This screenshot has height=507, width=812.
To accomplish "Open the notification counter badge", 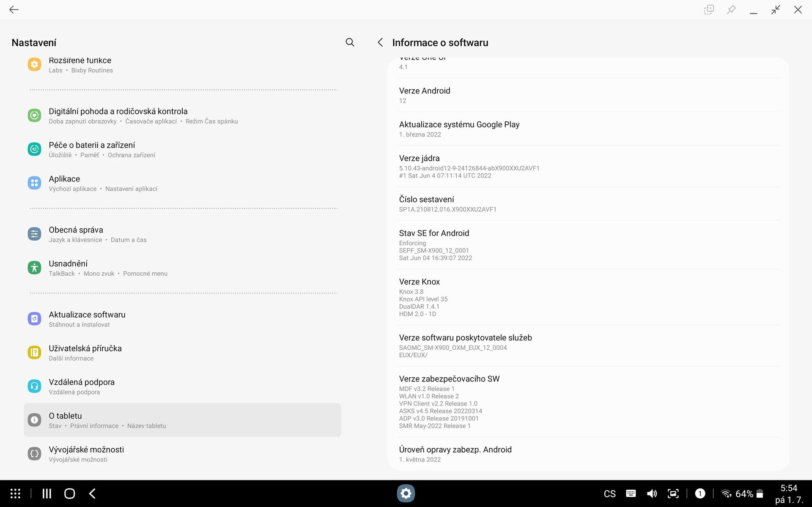I will tap(700, 493).
